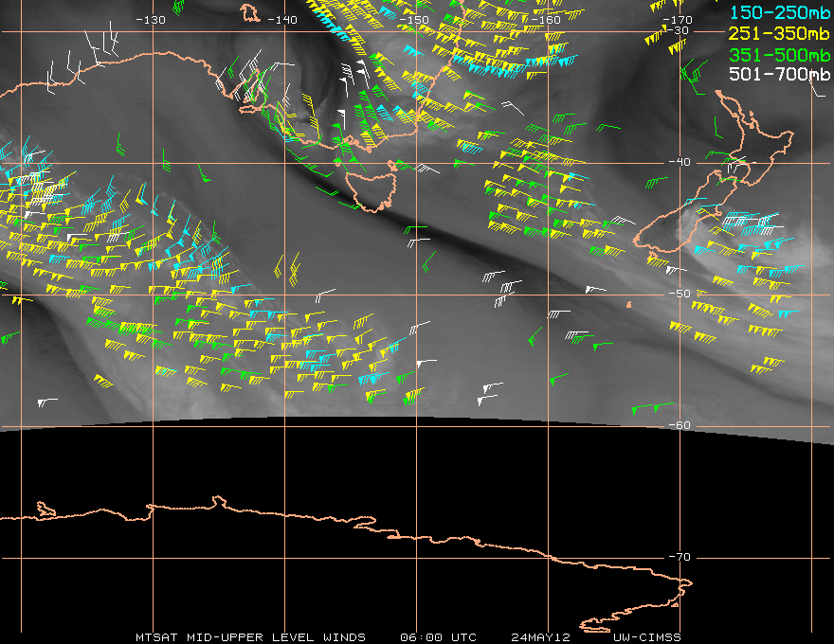This screenshot has height=644, width=834.
Task: Click the MTSAT MID-UPPER LEVEL WINDS title
Action: tap(250, 637)
